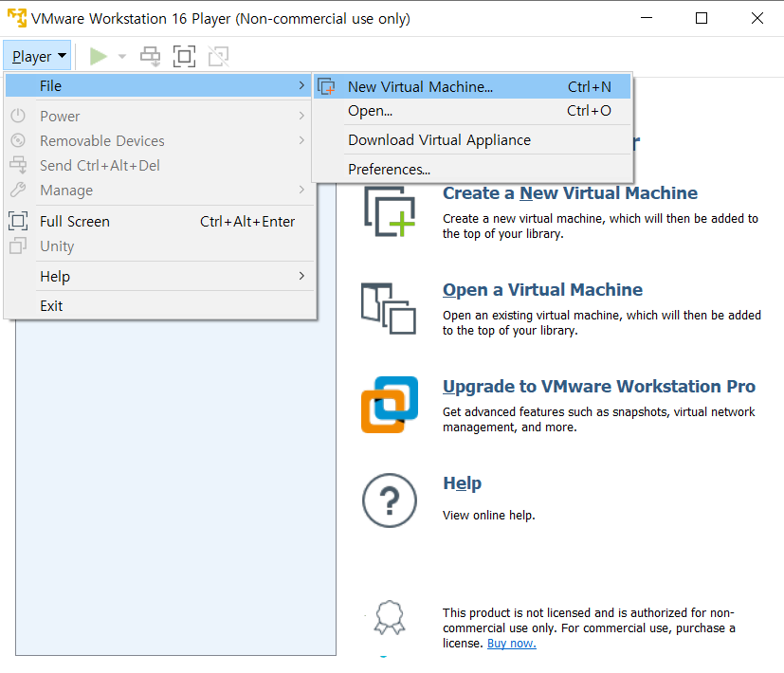Expand the Manage submenu chevron
The height and width of the screenshot is (673, 784).
[301, 190]
